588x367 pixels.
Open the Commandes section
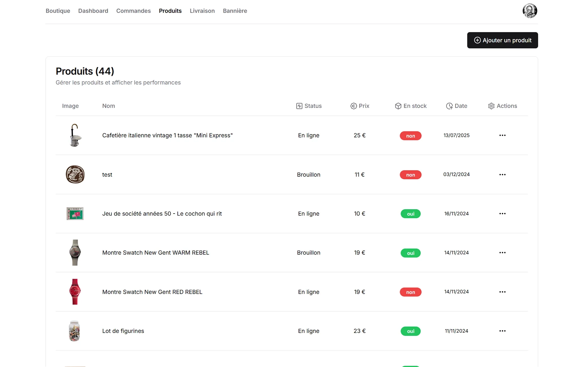click(133, 11)
